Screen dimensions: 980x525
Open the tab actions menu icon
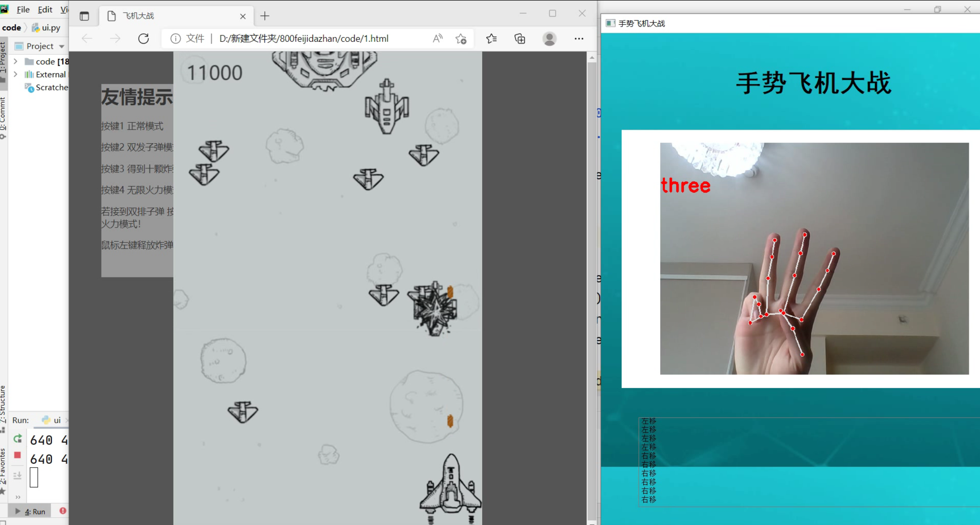[84, 16]
